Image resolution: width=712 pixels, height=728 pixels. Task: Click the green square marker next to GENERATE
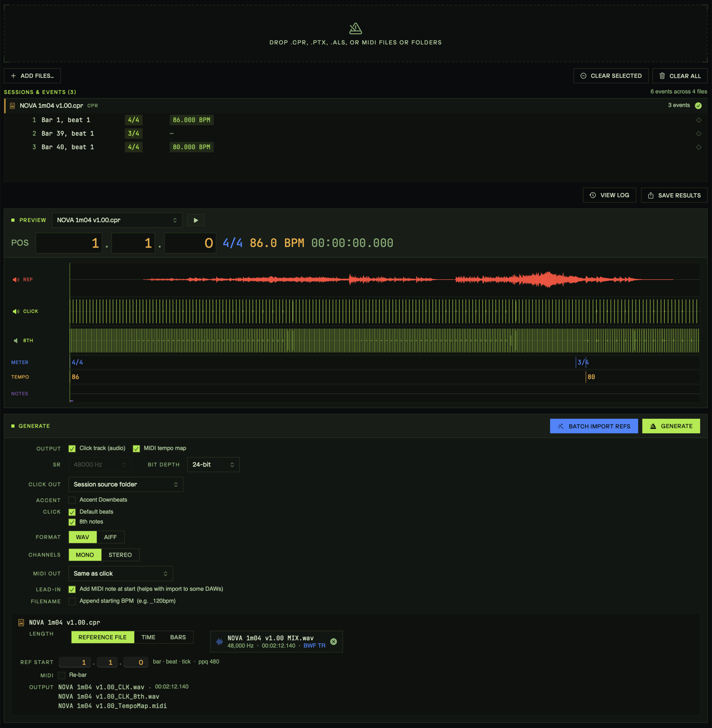pos(13,426)
